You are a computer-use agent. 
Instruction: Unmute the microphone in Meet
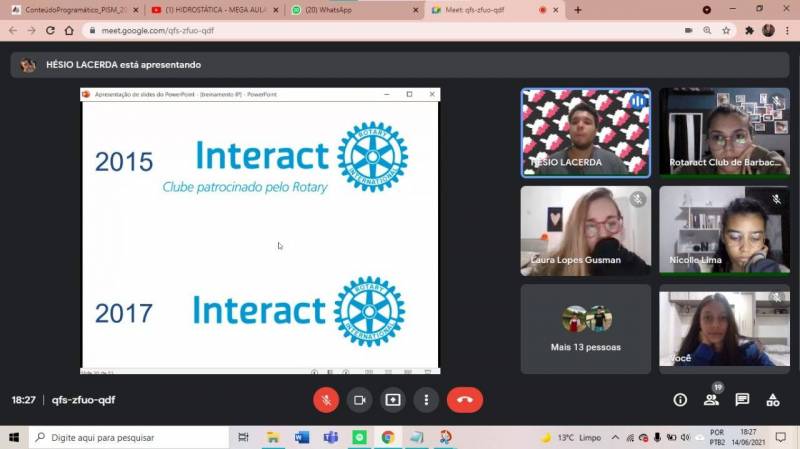click(326, 400)
